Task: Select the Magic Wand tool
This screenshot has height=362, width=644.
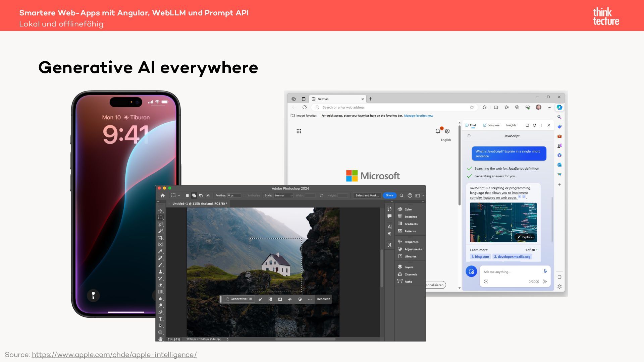Action: [160, 231]
